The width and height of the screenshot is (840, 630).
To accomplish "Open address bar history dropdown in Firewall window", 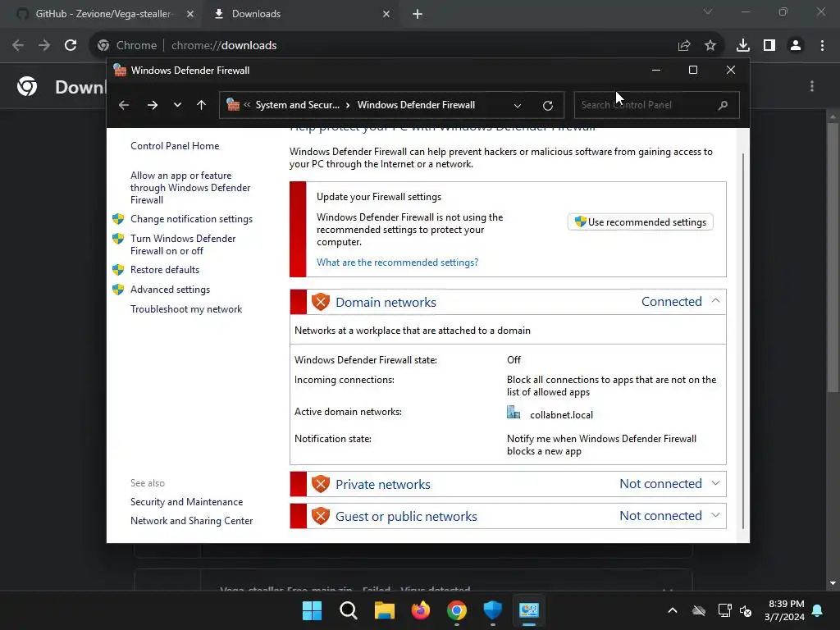I will point(518,106).
